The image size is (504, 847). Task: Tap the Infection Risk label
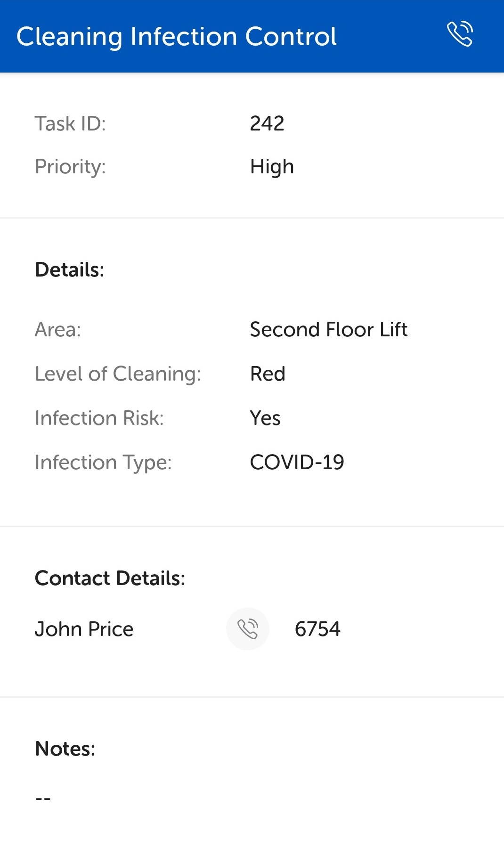(99, 418)
